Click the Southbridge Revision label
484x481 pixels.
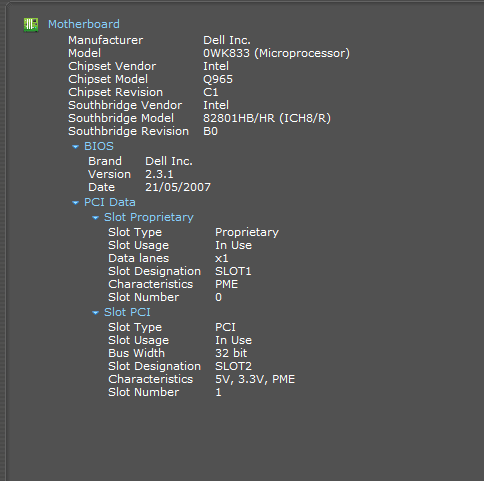point(128,131)
